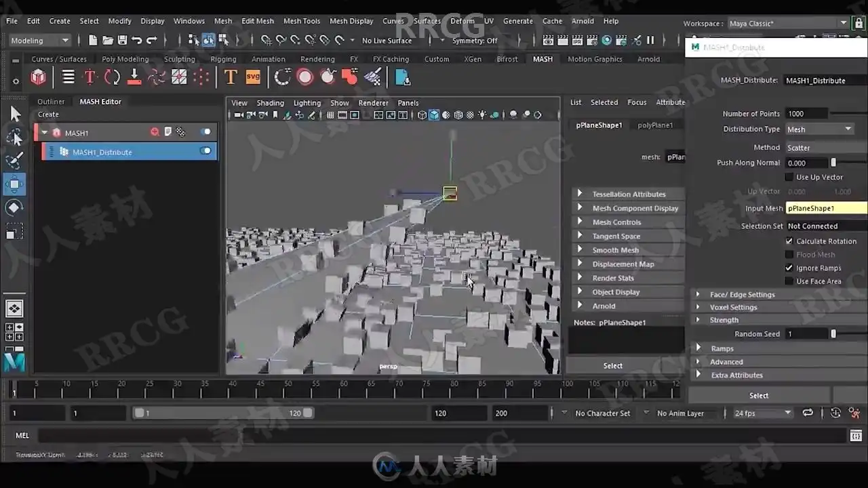Viewport: 868px width, 488px height.
Task: Click the time range slider bar
Action: (224, 413)
